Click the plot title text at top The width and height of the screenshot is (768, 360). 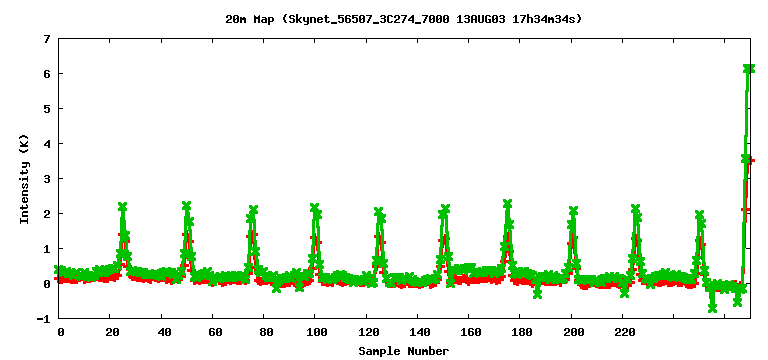tap(403, 20)
